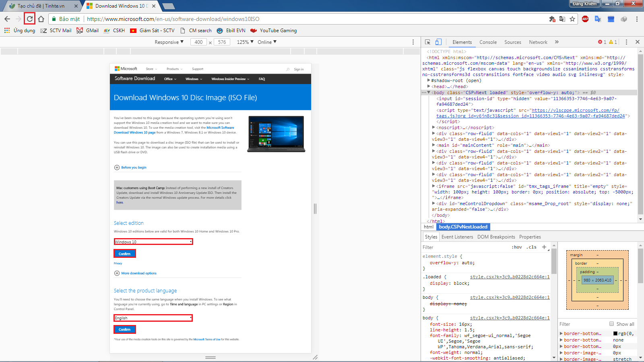Open the Chrome three-dot menu

[637, 19]
